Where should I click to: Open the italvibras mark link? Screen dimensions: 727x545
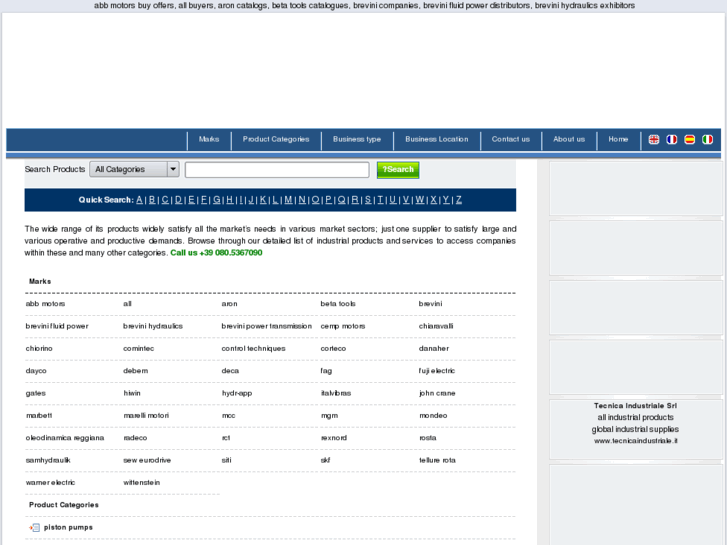(336, 393)
